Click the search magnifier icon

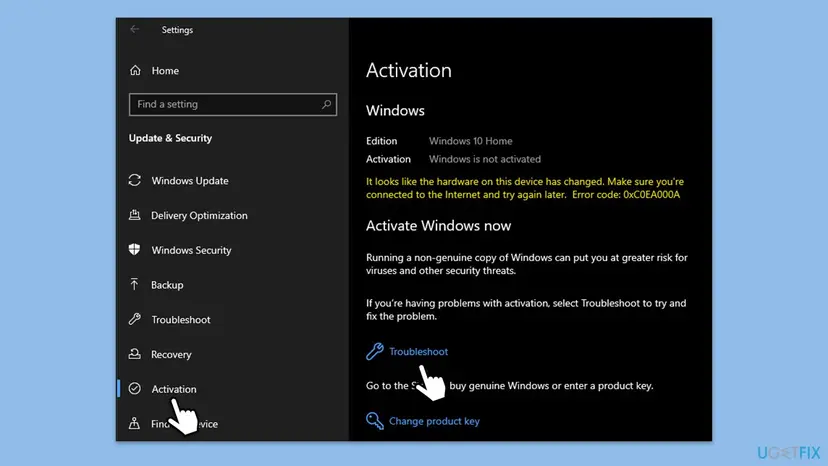[x=326, y=105]
